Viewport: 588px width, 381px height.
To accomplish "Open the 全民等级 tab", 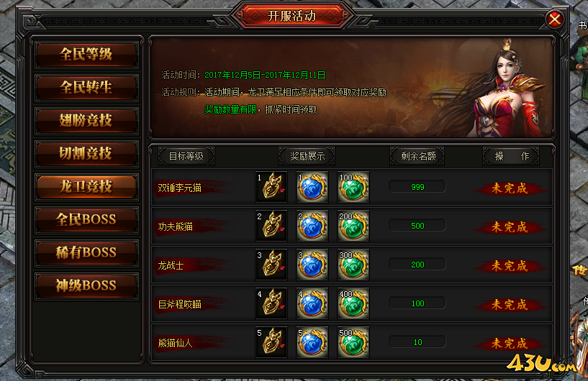I will 86,55.
